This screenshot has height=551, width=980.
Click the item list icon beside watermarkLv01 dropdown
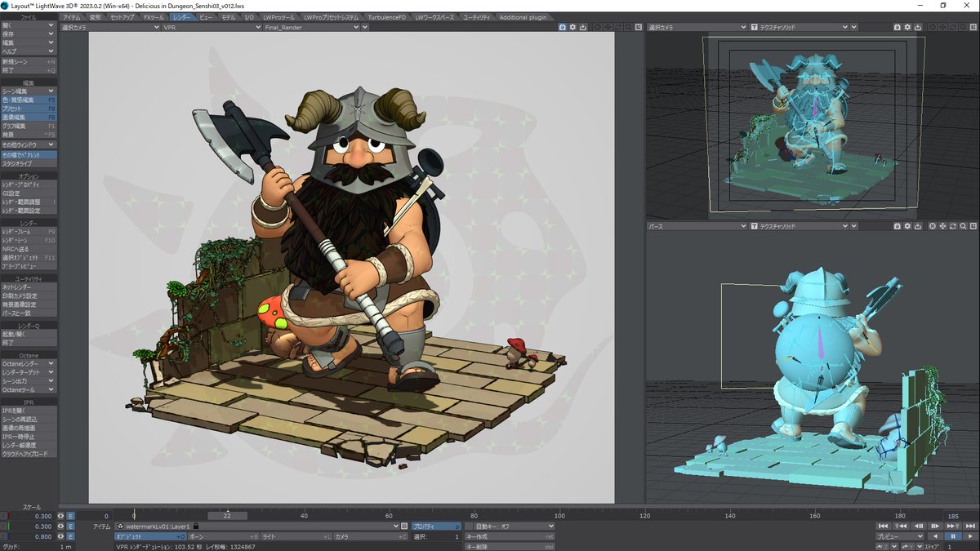tap(404, 527)
